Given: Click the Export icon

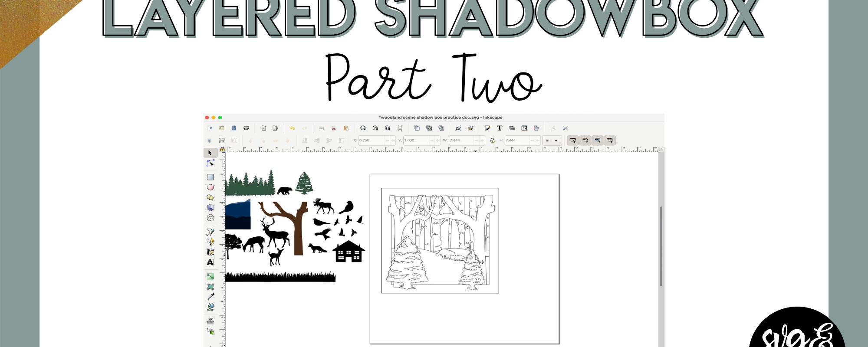Looking at the screenshot, I should 275,128.
